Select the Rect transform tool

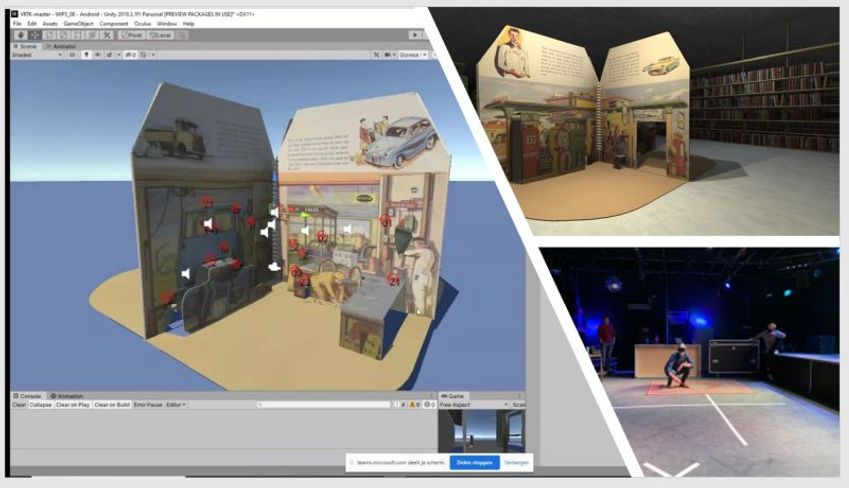pos(78,35)
